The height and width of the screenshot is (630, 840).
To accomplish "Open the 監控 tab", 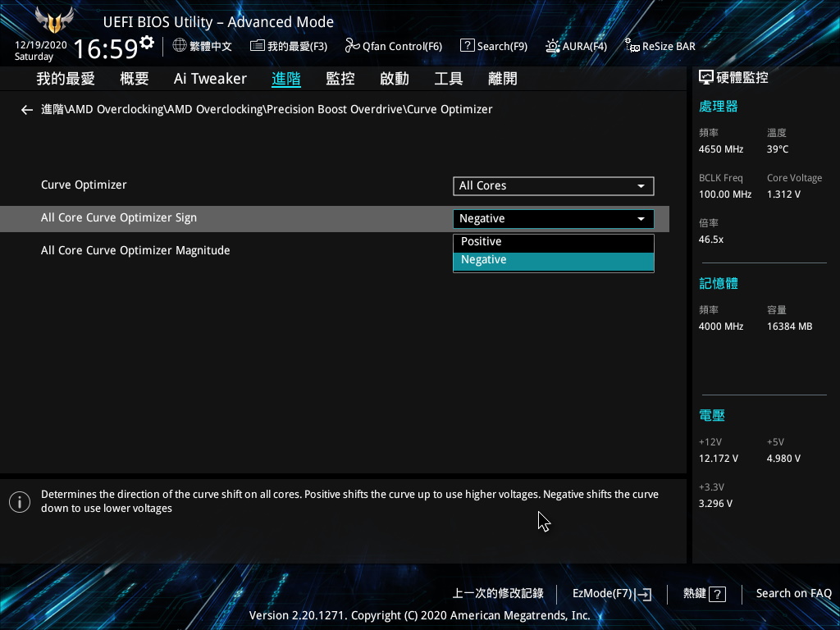I will (x=340, y=79).
